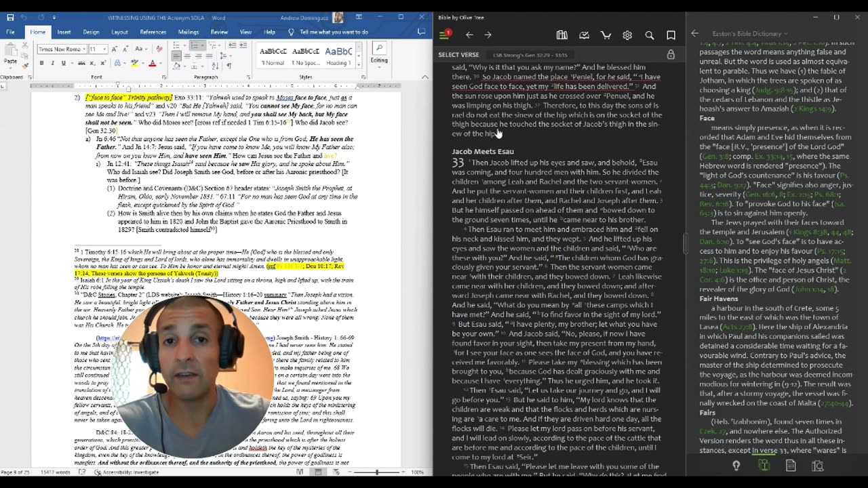Open the File menu
This screenshot has height=488, width=868.
click(10, 32)
